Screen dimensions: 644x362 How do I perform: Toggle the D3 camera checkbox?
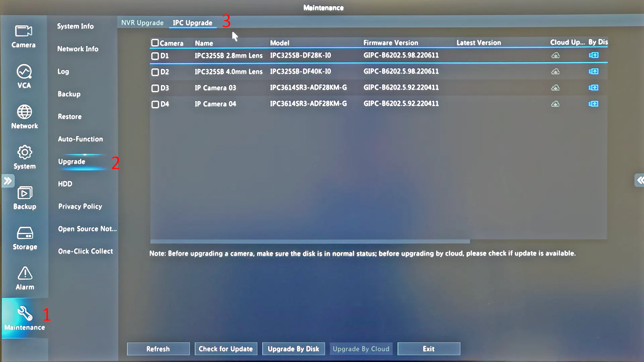click(154, 87)
